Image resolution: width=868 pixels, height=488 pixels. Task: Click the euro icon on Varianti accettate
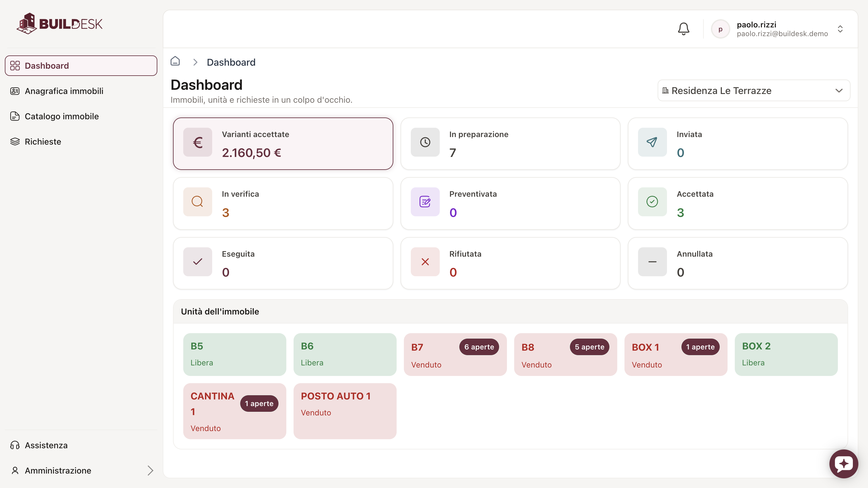(197, 142)
